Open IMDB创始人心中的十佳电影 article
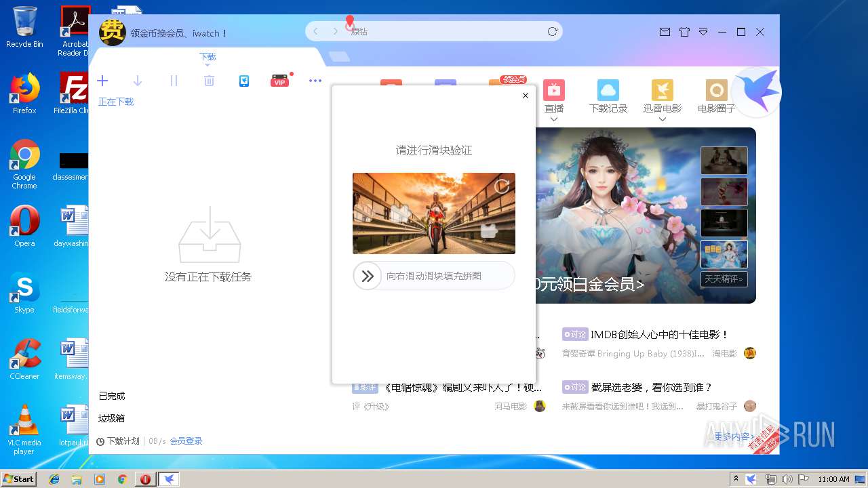Screen dimensions: 868x488 (x=659, y=335)
